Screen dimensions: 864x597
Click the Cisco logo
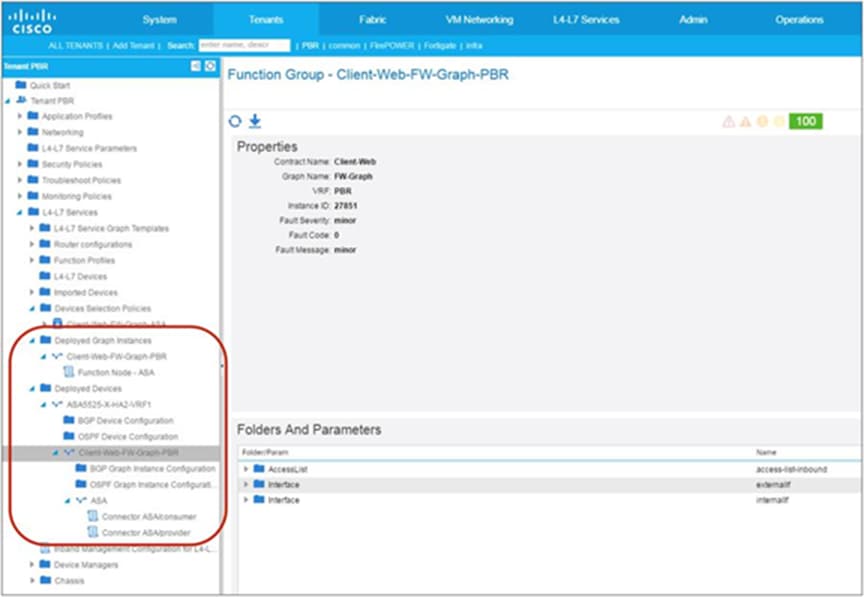(x=32, y=21)
